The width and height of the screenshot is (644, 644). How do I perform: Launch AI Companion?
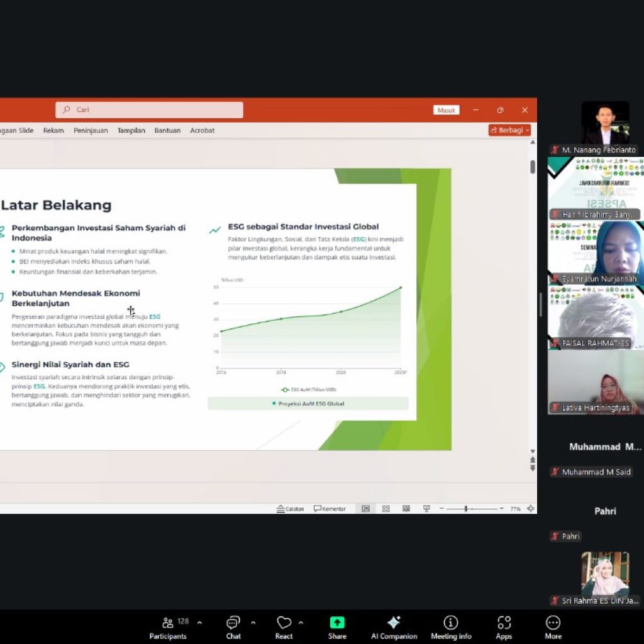(394, 626)
